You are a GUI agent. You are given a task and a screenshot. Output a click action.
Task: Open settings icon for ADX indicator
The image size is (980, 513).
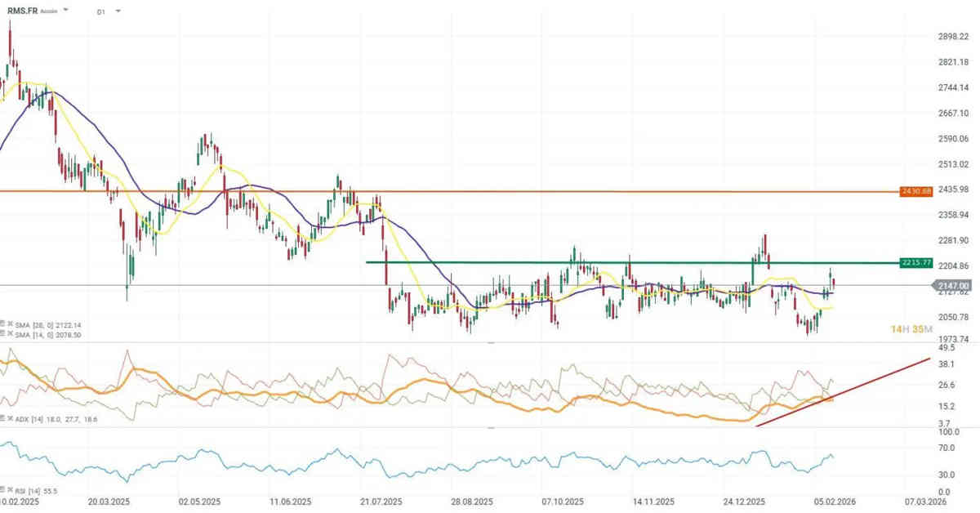[2, 417]
